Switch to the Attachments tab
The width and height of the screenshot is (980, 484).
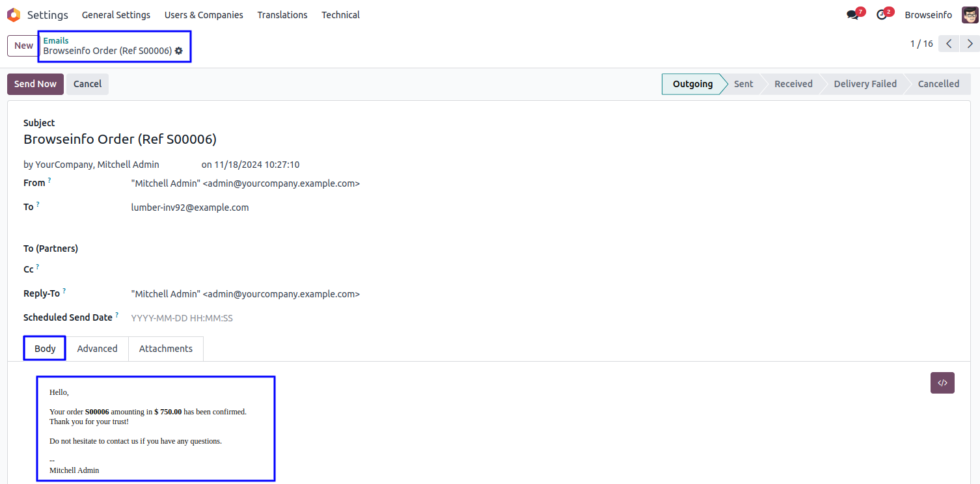[x=166, y=349]
